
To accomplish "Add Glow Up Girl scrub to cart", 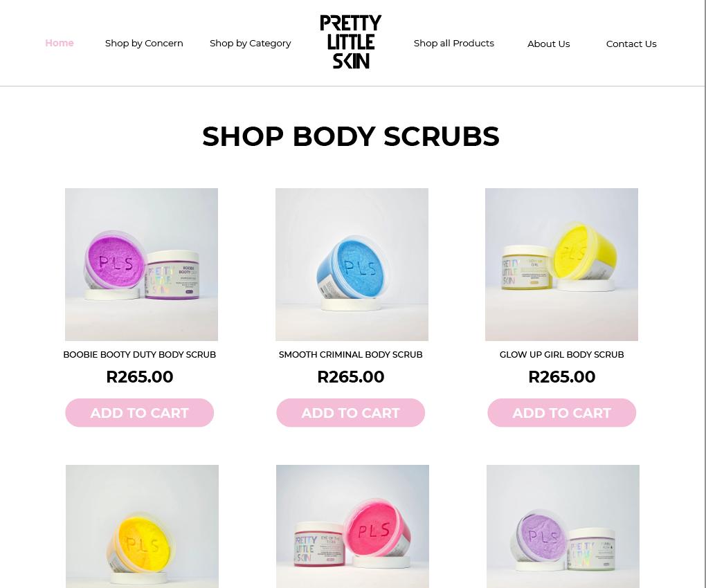I will (x=562, y=412).
